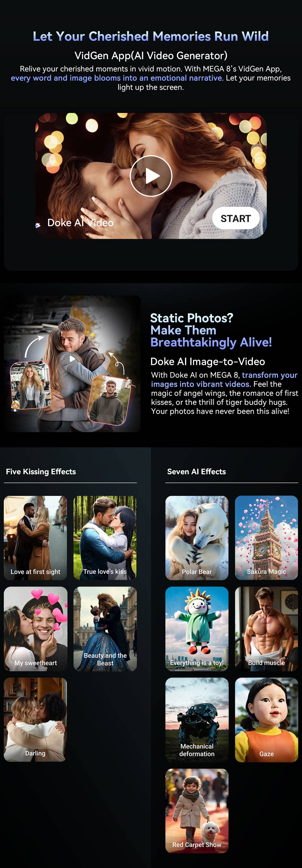Pick the My sweetheart kissing effect

pos(35,629)
